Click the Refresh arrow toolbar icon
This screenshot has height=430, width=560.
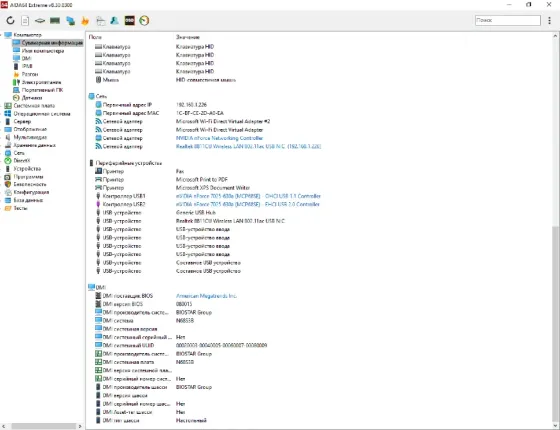10,20
